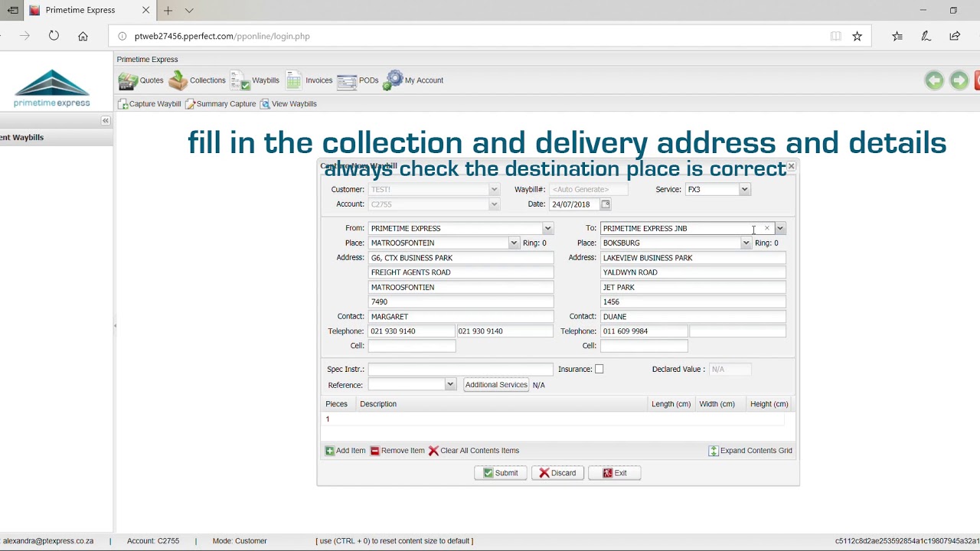
Task: Click the Spec Instr. input field
Action: [460, 370]
